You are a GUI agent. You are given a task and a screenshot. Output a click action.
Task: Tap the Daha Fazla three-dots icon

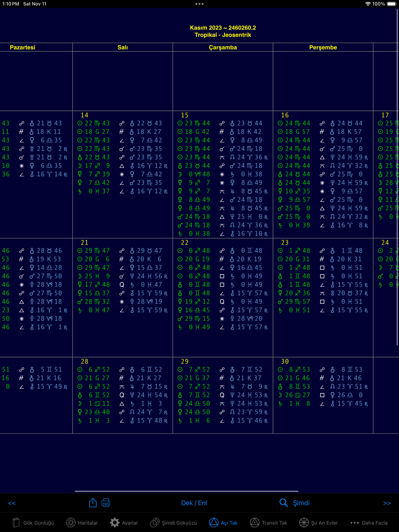click(355, 523)
